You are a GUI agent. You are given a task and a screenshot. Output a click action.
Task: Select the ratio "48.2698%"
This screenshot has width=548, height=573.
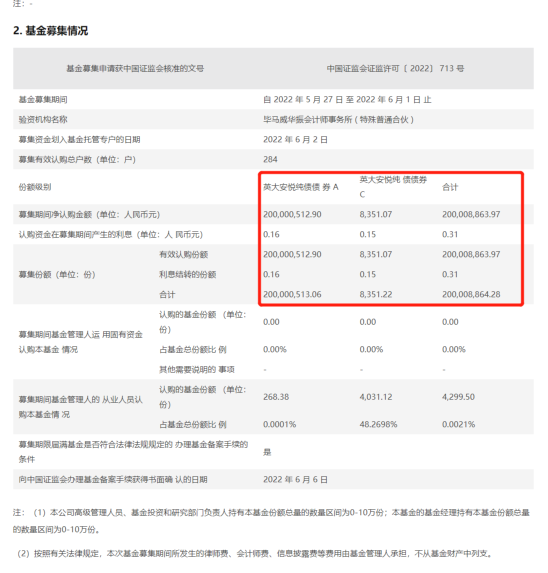click(378, 424)
